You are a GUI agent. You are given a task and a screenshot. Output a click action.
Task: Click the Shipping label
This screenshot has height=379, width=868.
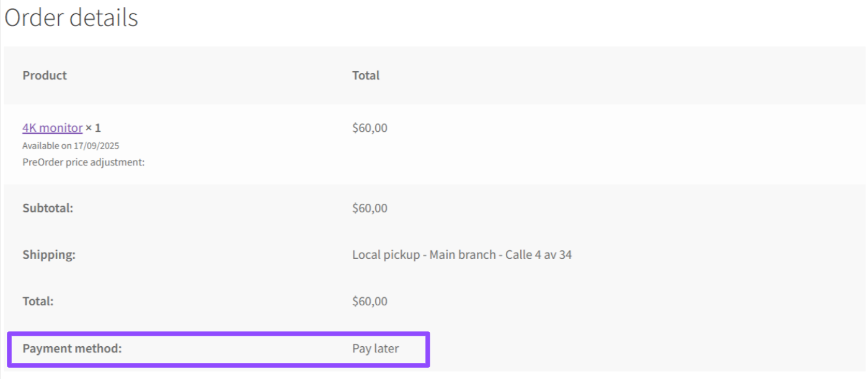click(49, 255)
